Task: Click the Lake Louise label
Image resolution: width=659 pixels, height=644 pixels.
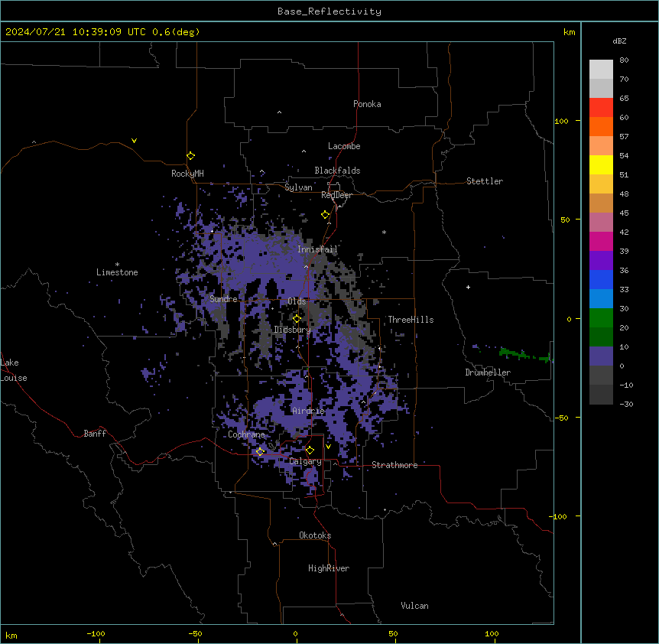Action: click(x=12, y=370)
